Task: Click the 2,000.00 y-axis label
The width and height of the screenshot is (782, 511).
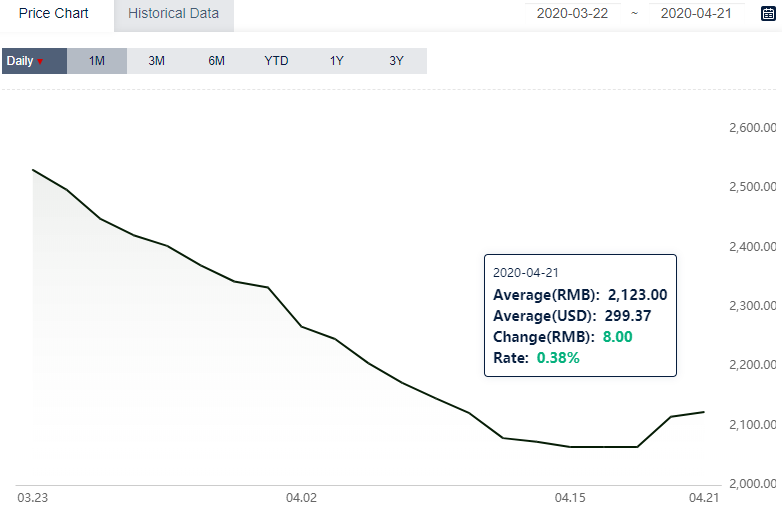Action: [x=752, y=484]
